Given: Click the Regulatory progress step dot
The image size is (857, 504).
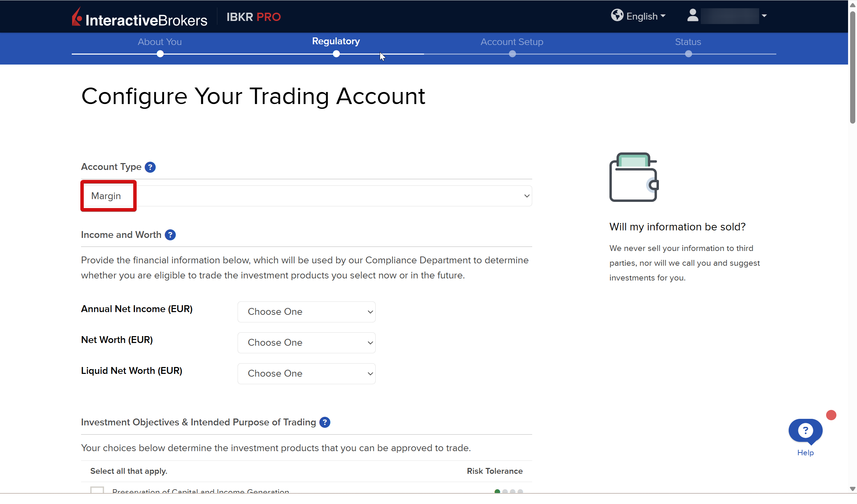Looking at the screenshot, I should click(336, 54).
